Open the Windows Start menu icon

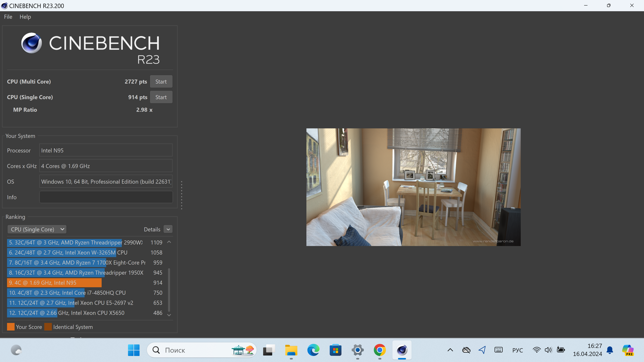point(134,350)
